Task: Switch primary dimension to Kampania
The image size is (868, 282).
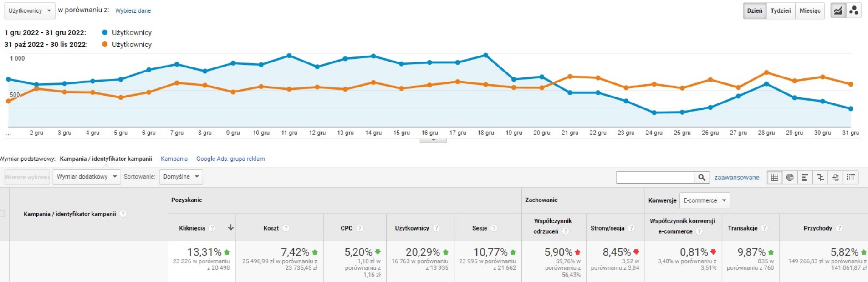Action: coord(174,159)
